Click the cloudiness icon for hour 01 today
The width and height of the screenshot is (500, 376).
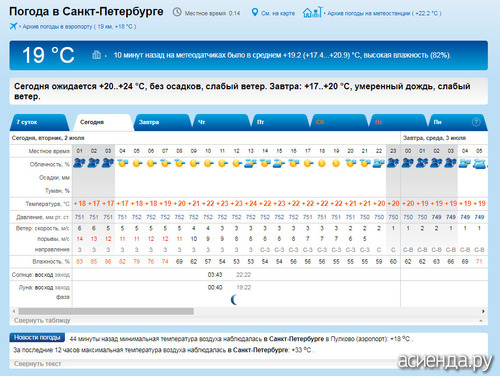[x=79, y=163]
